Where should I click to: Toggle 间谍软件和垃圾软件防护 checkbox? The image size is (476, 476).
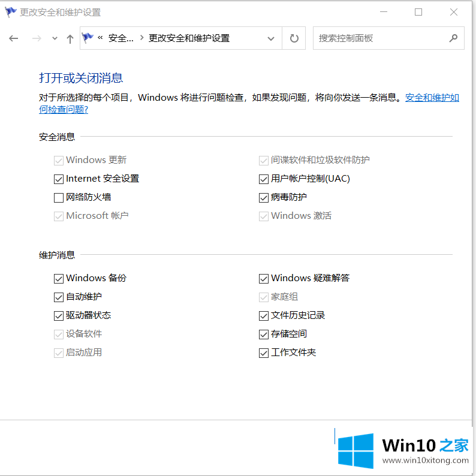point(264,160)
